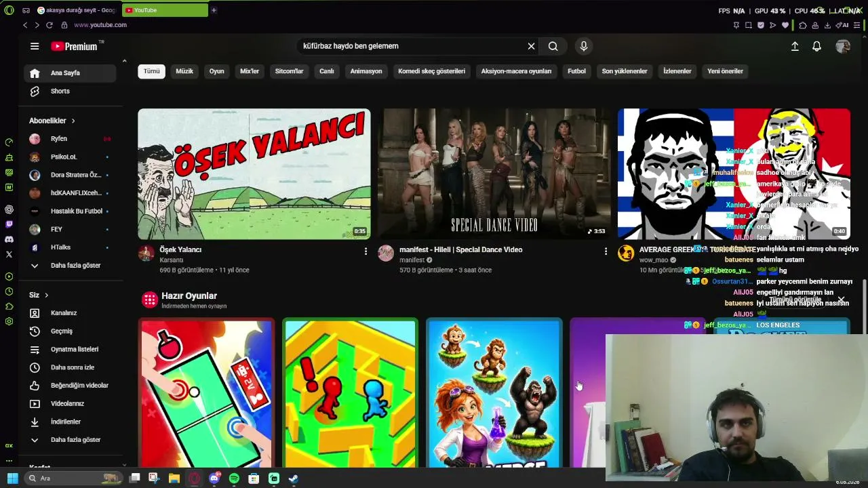Open the browser snapshot tool icon
This screenshot has width=868, height=488.
pyautogui.click(x=748, y=25)
